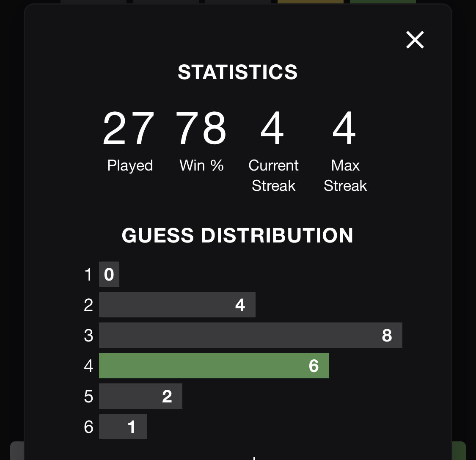Click the longest bar showing 8 wins
This screenshot has width=476, height=460.
click(x=251, y=335)
